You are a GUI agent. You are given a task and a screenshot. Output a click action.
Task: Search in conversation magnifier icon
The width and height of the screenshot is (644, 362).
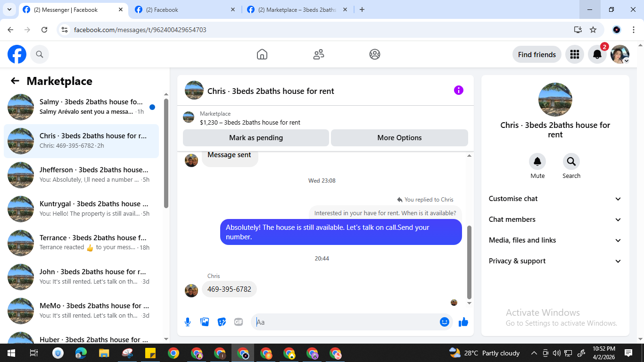pos(571,161)
